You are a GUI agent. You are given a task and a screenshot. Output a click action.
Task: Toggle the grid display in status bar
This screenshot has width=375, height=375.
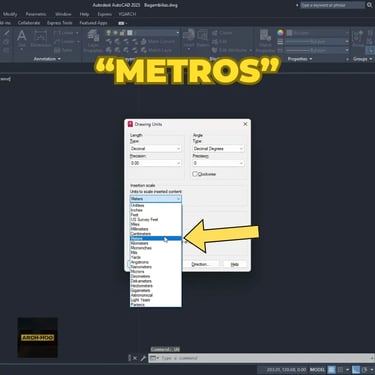pos(332,370)
